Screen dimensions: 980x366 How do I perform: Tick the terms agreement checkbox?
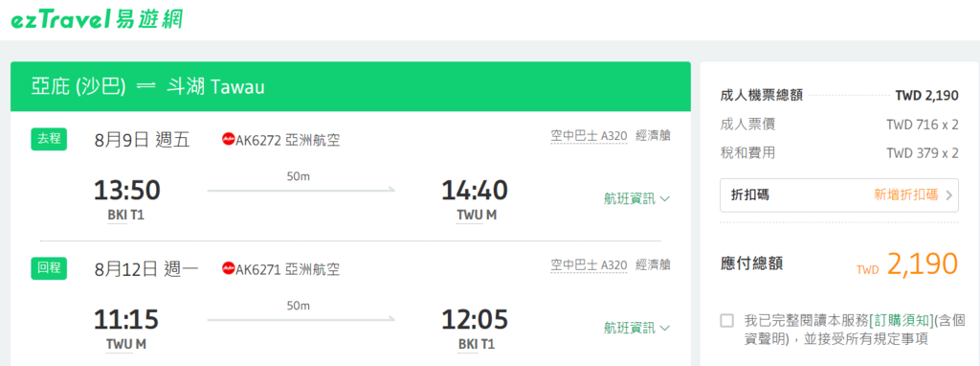click(727, 321)
